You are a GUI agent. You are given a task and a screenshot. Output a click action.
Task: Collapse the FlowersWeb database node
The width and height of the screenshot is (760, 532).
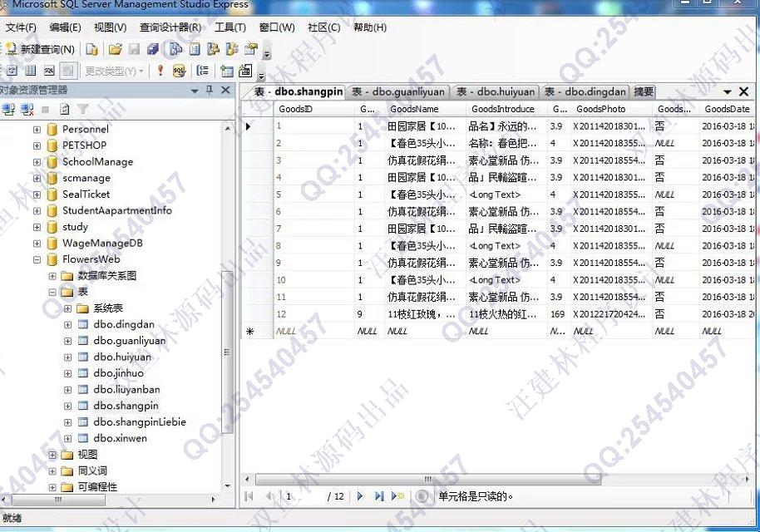(x=37, y=259)
